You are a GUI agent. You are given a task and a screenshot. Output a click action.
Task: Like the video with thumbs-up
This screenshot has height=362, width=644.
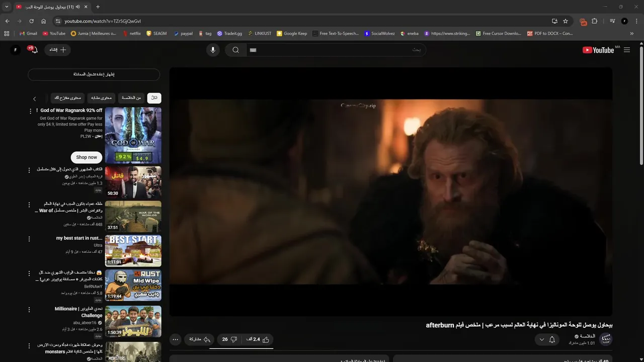[x=259, y=339]
